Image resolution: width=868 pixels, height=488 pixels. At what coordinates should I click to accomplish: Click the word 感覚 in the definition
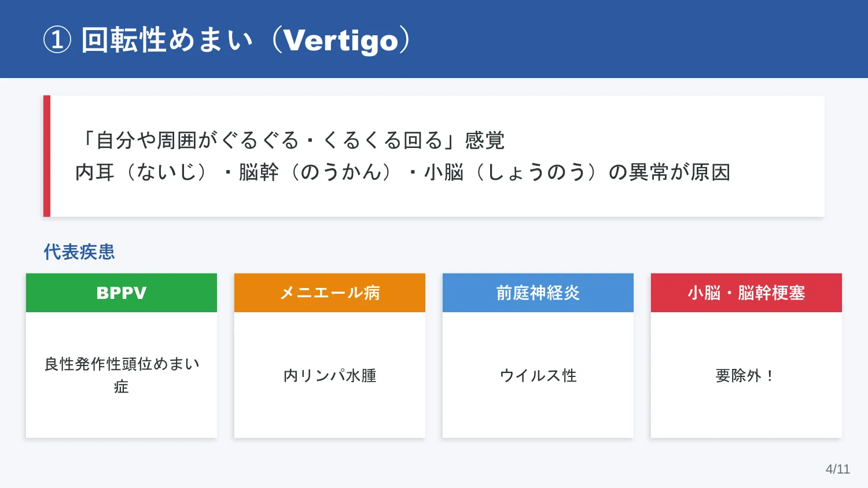pyautogui.click(x=485, y=140)
